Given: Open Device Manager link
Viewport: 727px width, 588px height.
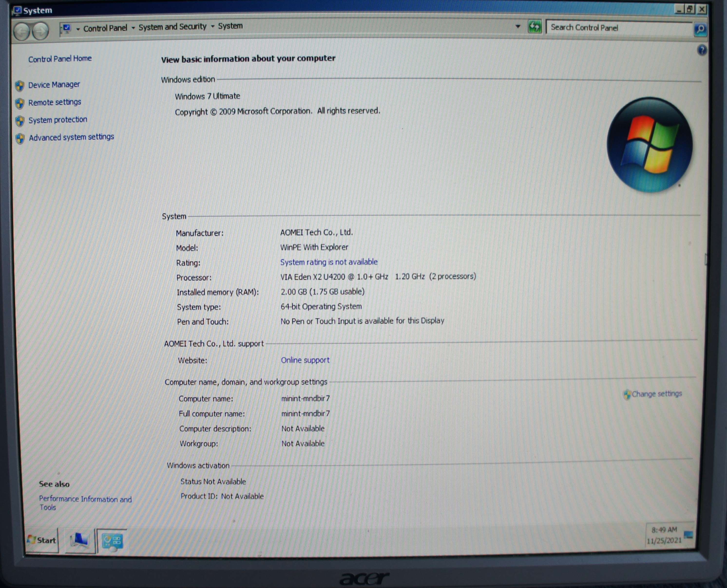Looking at the screenshot, I should [x=54, y=85].
